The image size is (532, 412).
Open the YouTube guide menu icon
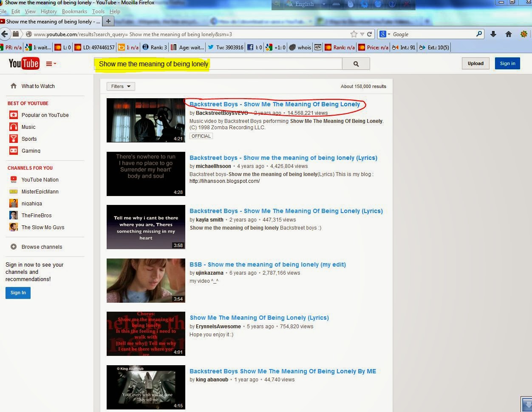[x=51, y=64]
